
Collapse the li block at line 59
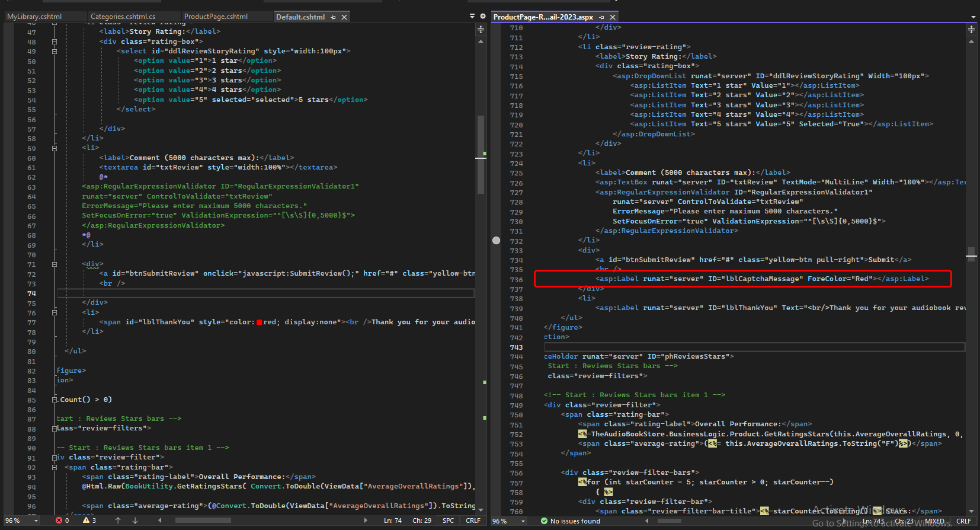[x=55, y=148]
